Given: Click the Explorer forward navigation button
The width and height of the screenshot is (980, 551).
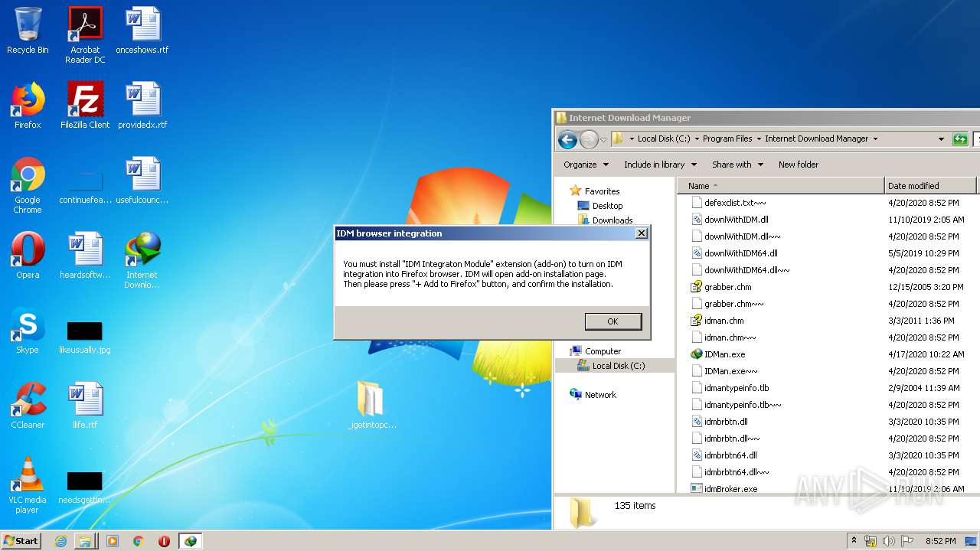Looking at the screenshot, I should click(588, 139).
